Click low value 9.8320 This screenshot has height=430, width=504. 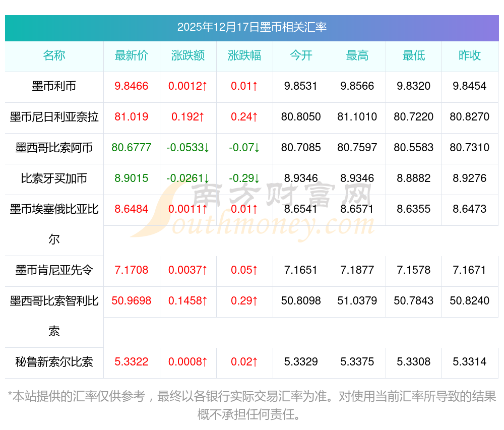coord(414,86)
